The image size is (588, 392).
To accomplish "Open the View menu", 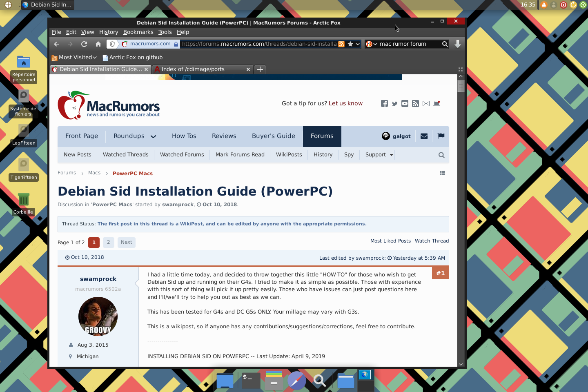I will (87, 32).
